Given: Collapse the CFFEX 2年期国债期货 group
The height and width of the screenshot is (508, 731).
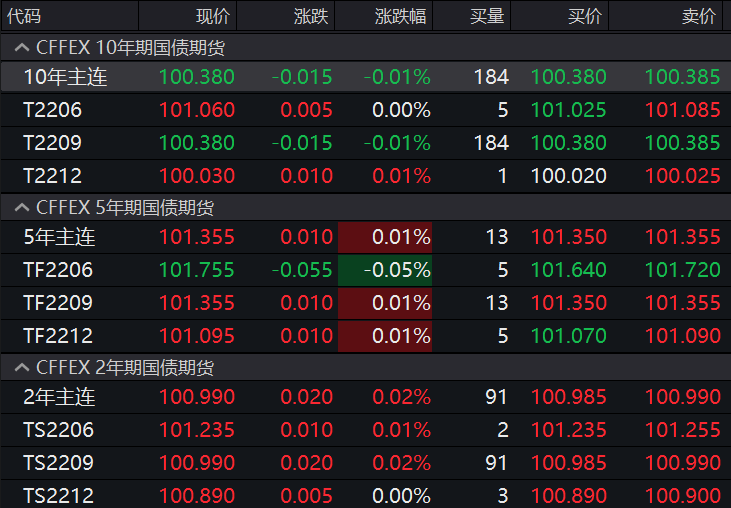Looking at the screenshot, I should pyautogui.click(x=20, y=368).
